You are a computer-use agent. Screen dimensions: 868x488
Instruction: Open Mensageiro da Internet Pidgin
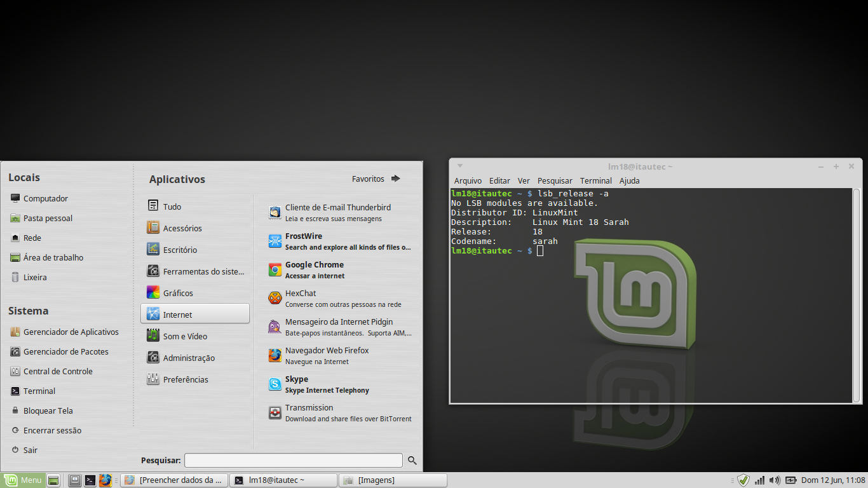click(x=339, y=327)
